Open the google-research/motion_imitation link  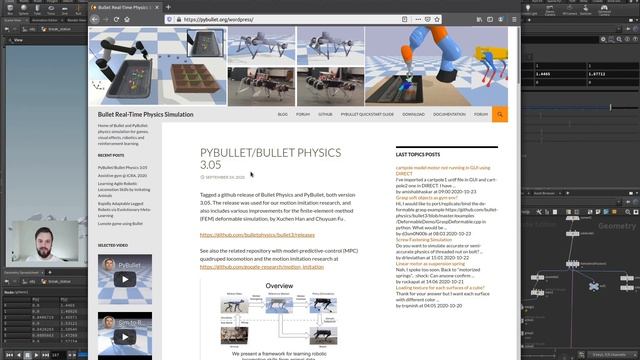click(262, 267)
